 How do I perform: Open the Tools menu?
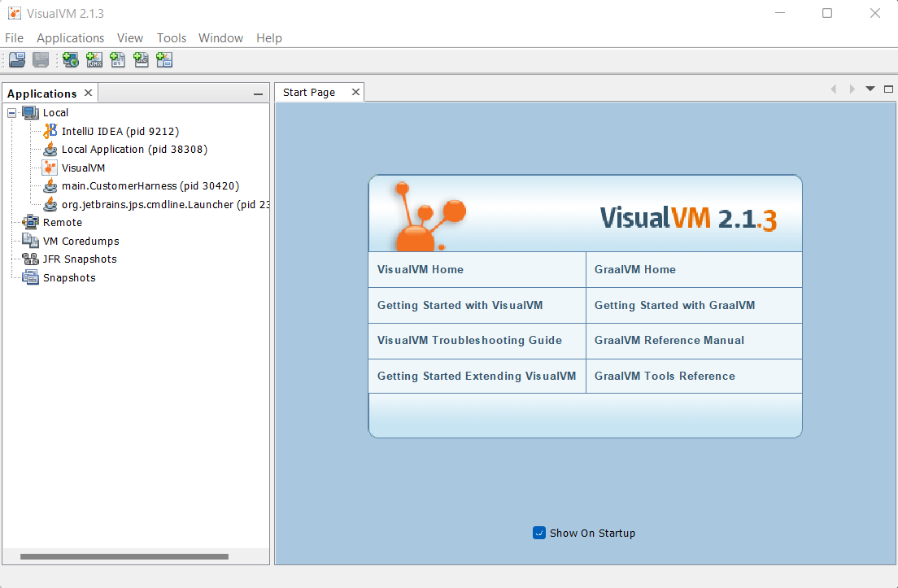(x=172, y=38)
